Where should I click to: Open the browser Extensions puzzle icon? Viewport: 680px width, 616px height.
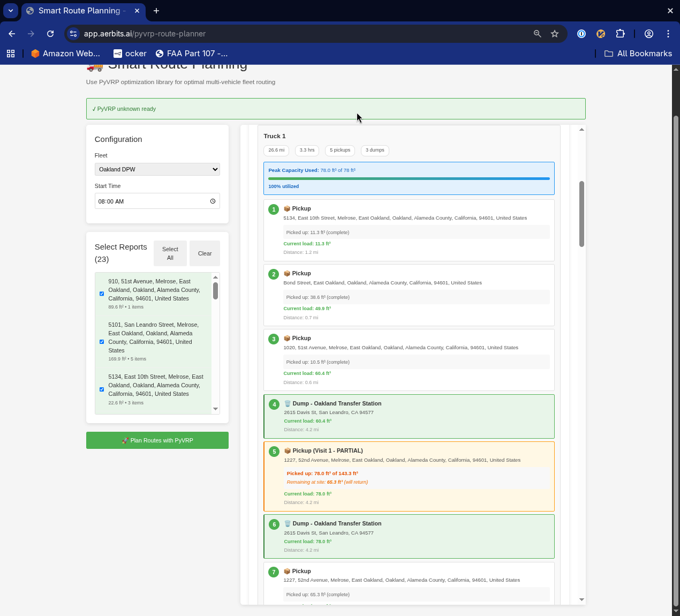coord(620,34)
